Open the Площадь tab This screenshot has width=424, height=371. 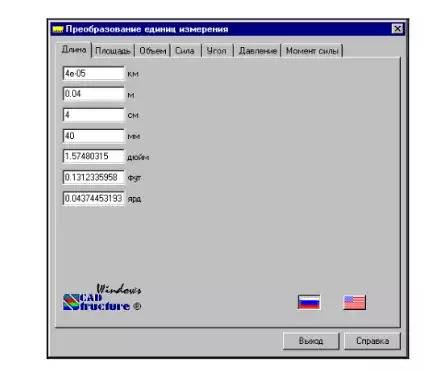click(x=113, y=51)
